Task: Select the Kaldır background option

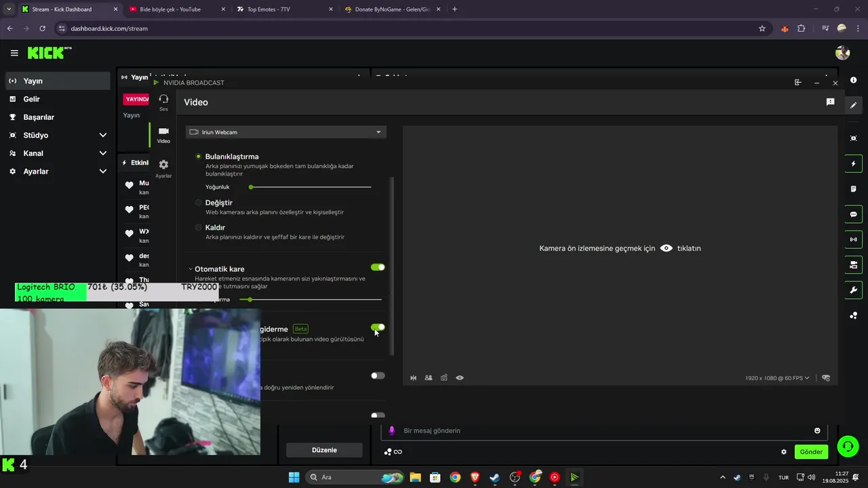Action: tap(199, 228)
